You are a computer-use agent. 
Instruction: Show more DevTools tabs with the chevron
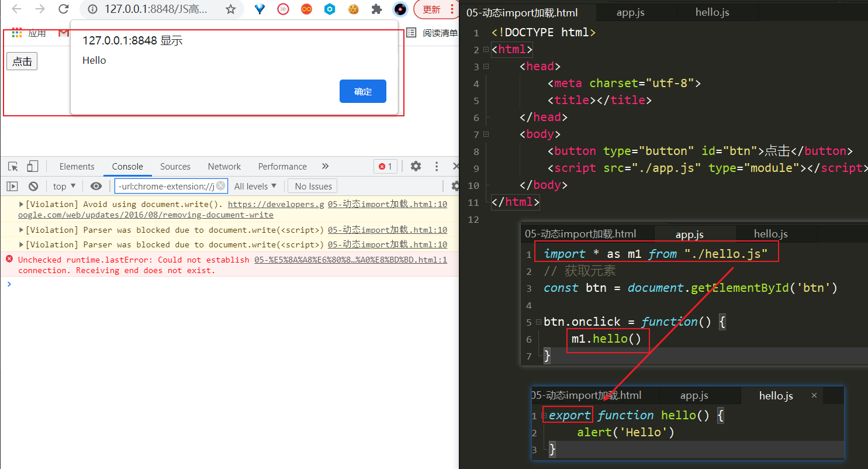pyautogui.click(x=326, y=166)
